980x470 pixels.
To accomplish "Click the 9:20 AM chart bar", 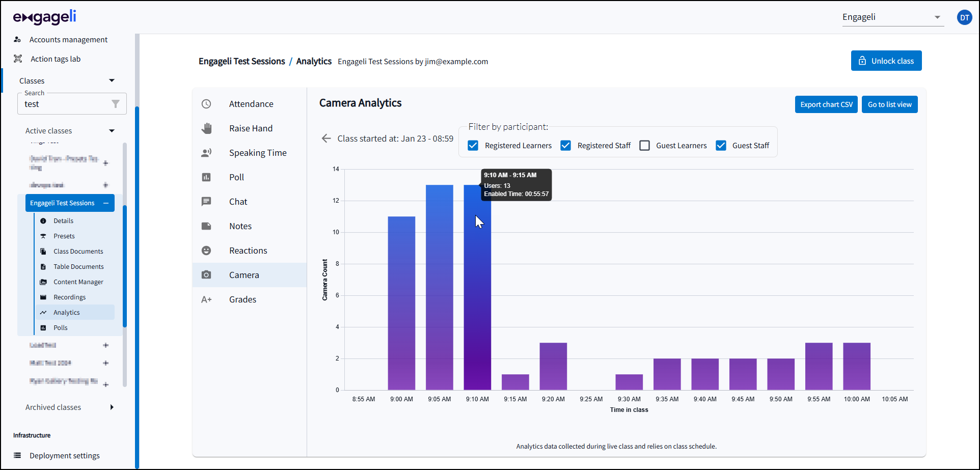I will click(553, 366).
